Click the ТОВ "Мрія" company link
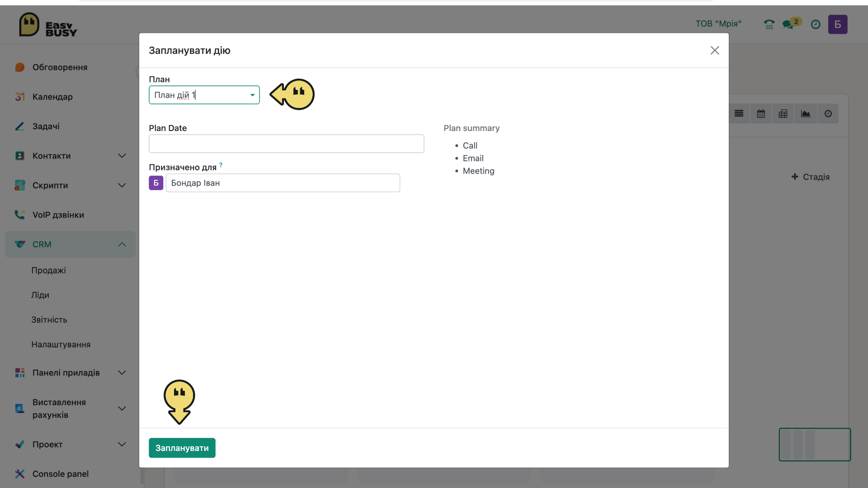The image size is (868, 488). click(x=718, y=23)
